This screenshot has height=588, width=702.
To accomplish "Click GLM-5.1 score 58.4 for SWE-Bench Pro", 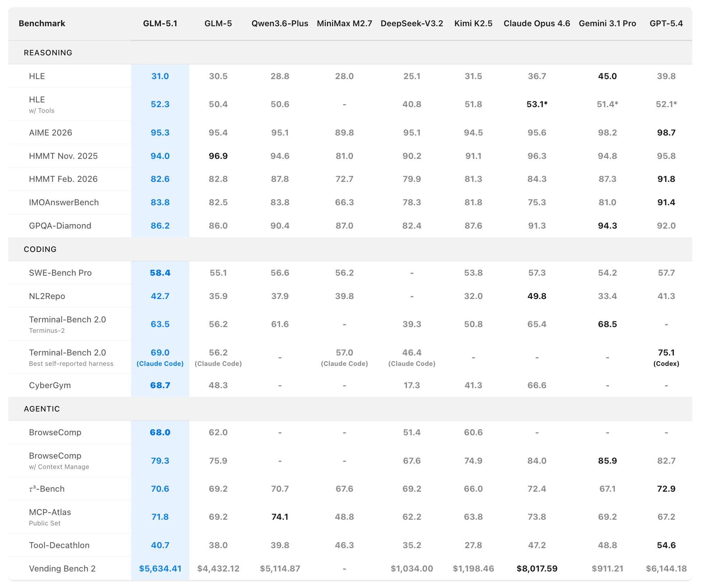I will [x=160, y=273].
